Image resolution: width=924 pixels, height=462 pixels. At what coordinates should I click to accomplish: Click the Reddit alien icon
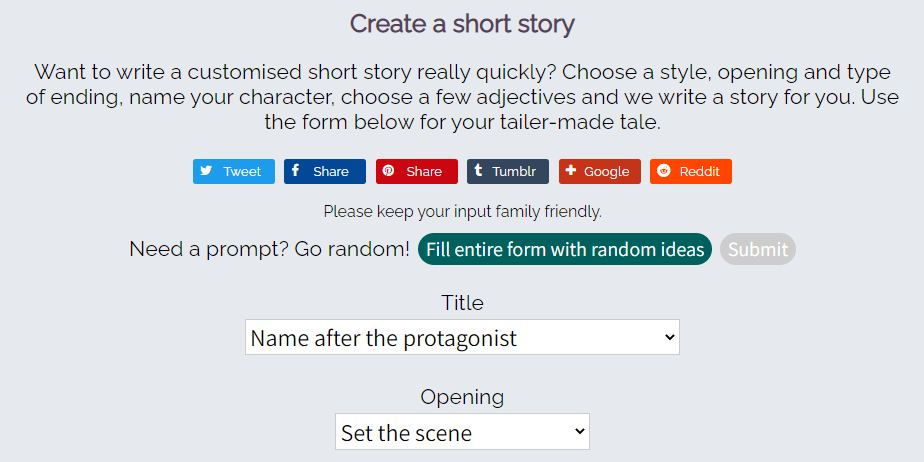pos(662,171)
